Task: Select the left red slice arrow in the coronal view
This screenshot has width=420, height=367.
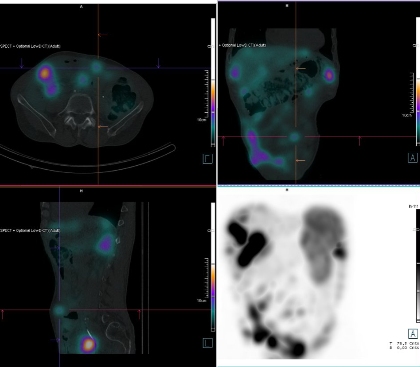Action: click(x=223, y=141)
